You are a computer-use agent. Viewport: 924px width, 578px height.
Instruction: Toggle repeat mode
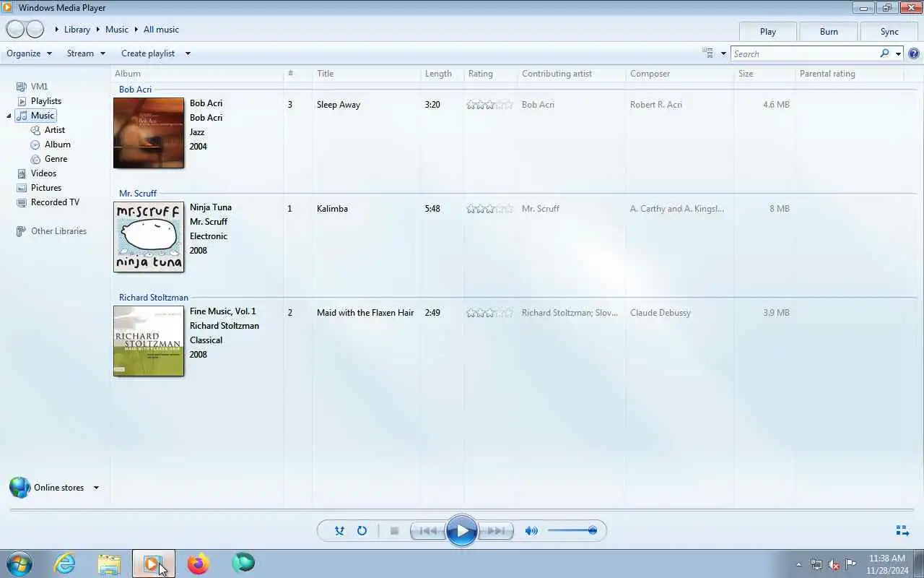pyautogui.click(x=362, y=531)
